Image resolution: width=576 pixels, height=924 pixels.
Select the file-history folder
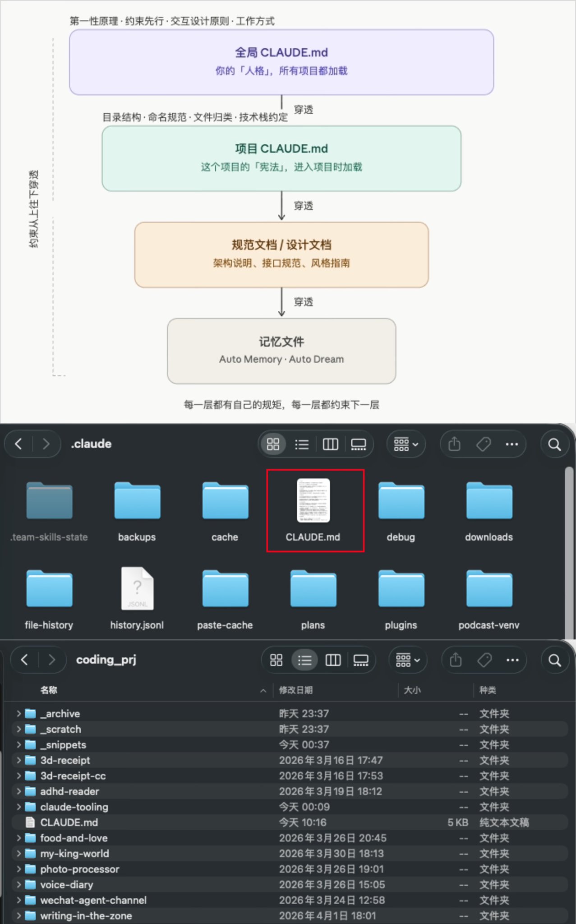tap(49, 599)
